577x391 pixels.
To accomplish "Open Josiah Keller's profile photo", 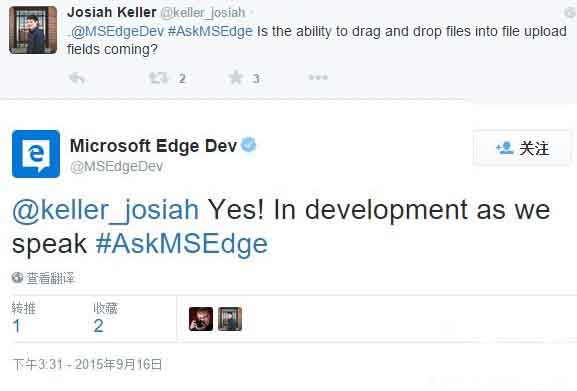I will (x=33, y=30).
